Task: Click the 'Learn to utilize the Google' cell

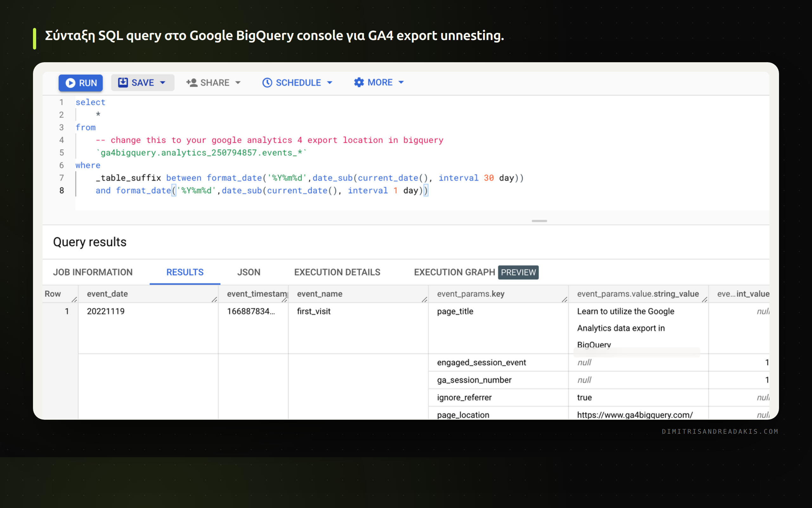Action: click(638, 328)
